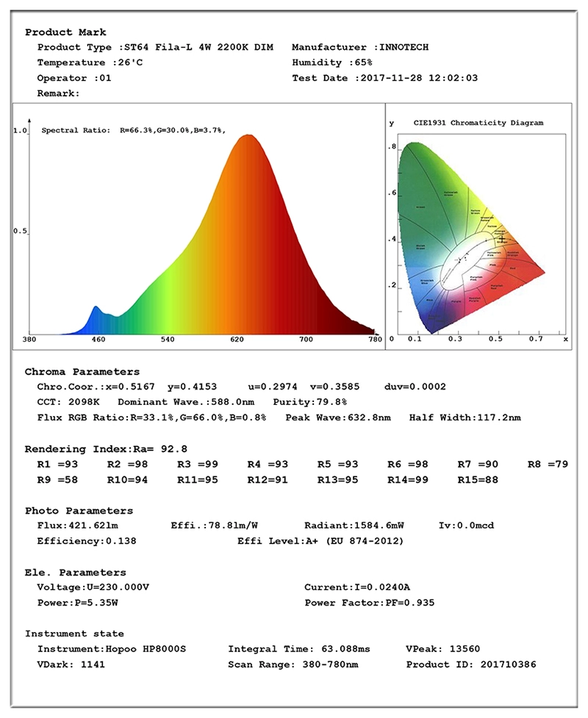
Task: Click the orange peak of spectrum curve
Action: point(248,137)
